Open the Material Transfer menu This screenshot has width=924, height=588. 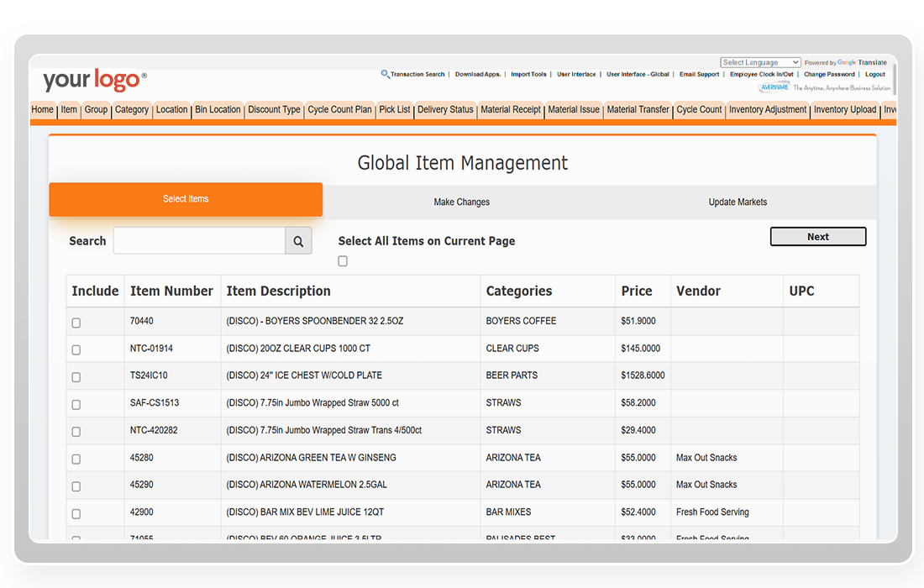click(638, 109)
